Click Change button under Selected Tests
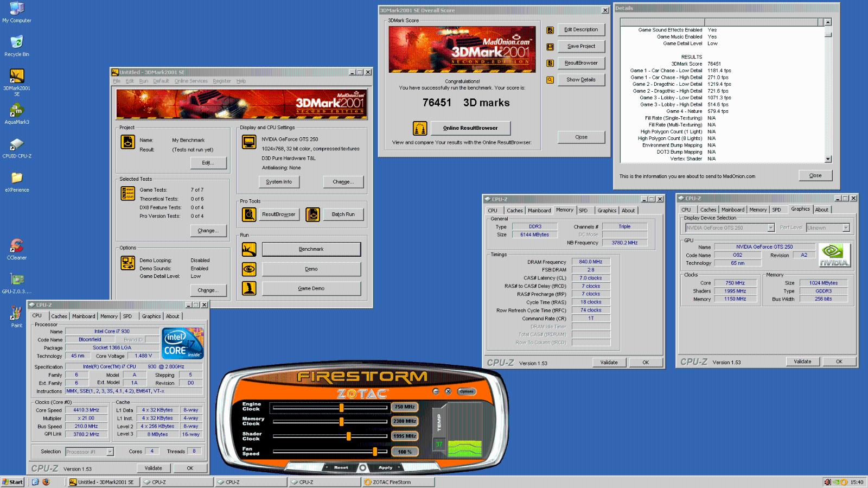 [x=208, y=231]
